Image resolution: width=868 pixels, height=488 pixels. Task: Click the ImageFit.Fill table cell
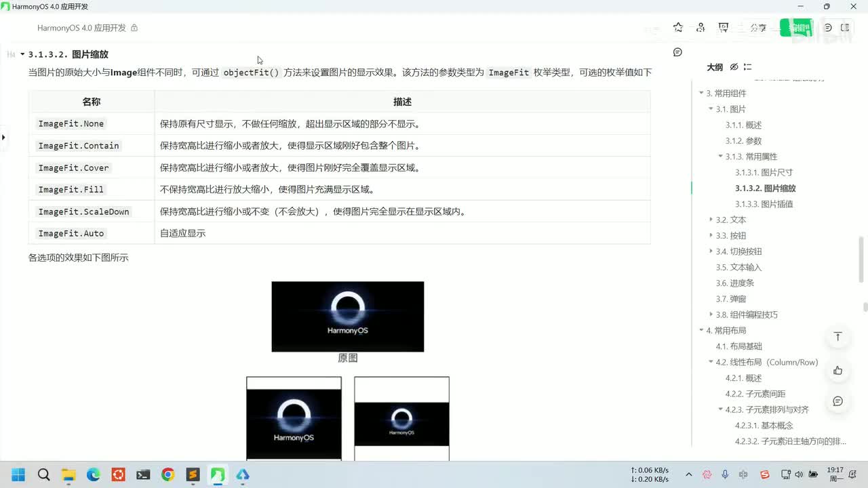tap(92, 189)
